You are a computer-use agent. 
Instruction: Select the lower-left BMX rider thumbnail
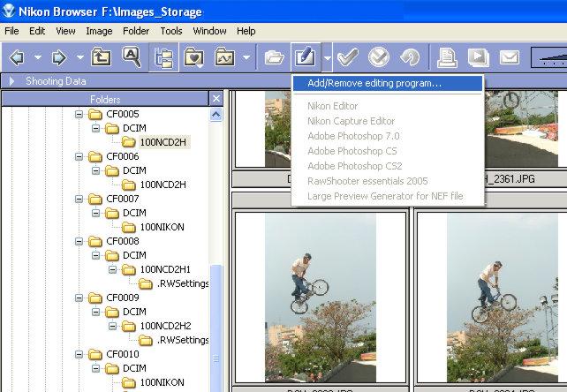(x=321, y=298)
